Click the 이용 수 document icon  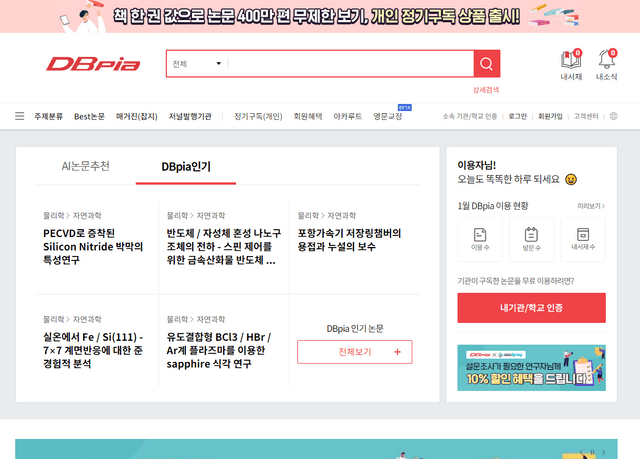(480, 236)
